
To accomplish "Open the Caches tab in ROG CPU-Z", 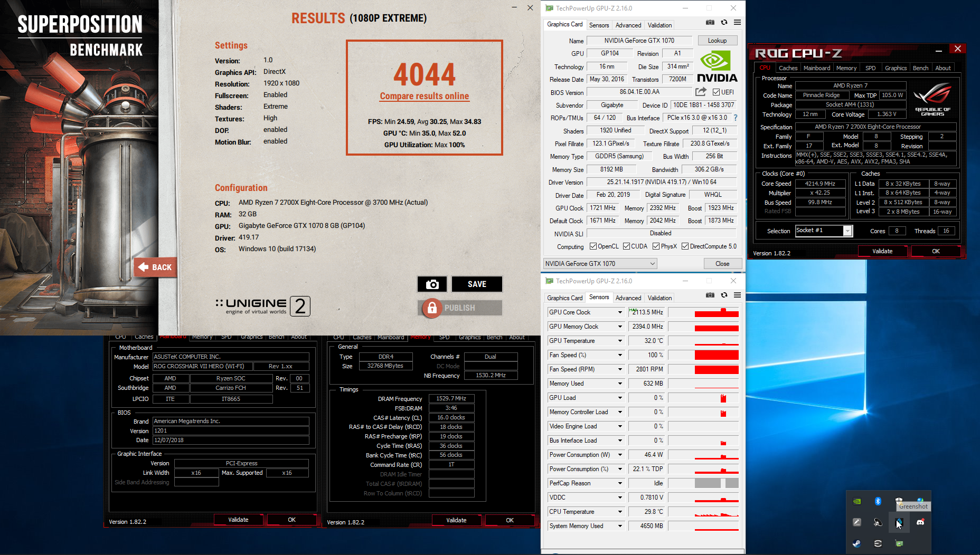I will [788, 68].
